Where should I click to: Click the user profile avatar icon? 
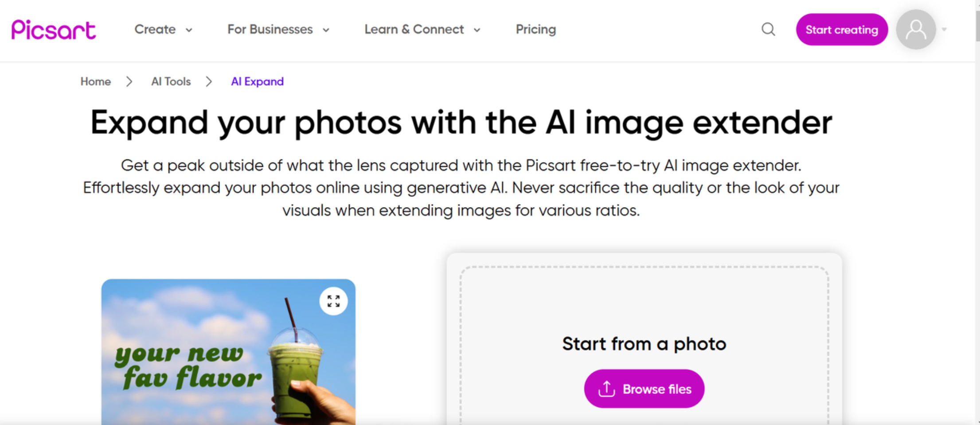pos(916,30)
